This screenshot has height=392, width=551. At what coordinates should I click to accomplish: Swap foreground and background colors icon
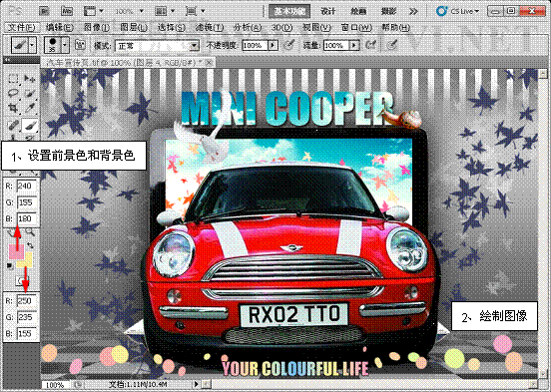click(x=30, y=245)
